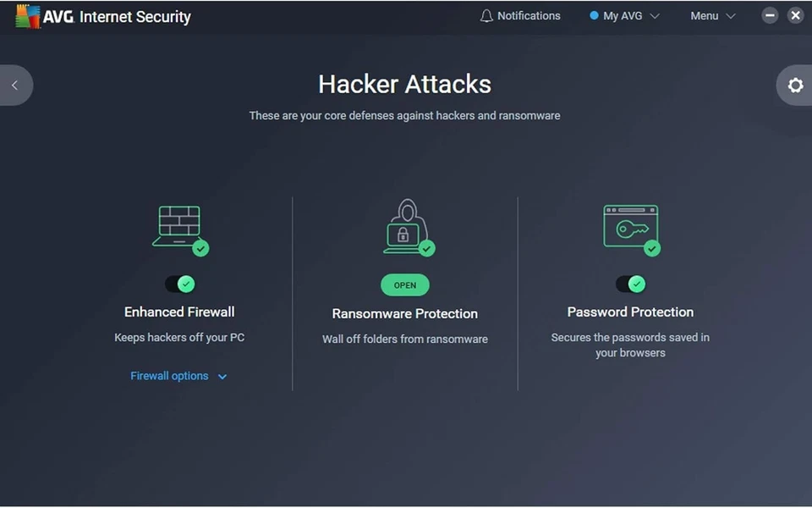This screenshot has width=812, height=508.
Task: Click the Enhanced Firewall laptop icon
Action: (178, 224)
